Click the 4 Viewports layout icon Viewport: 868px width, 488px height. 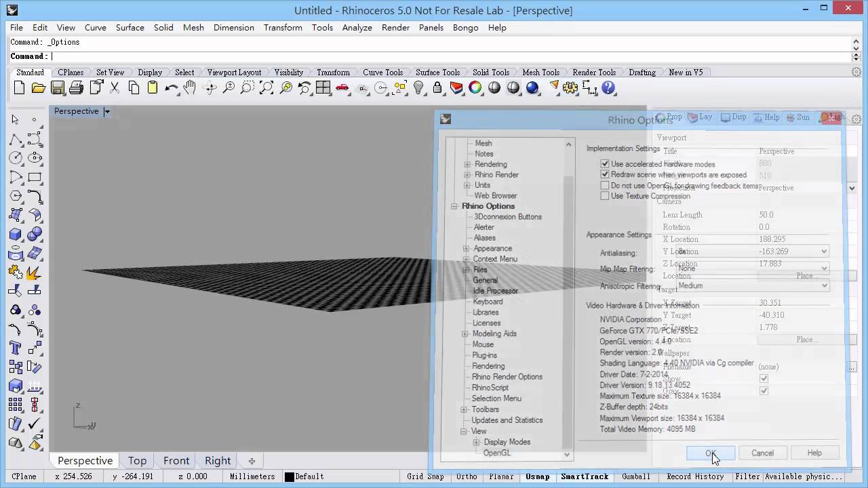click(x=323, y=87)
